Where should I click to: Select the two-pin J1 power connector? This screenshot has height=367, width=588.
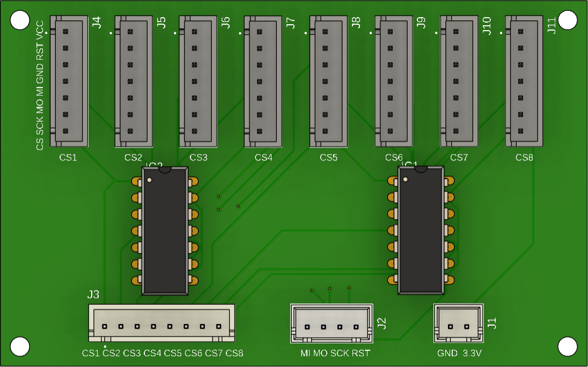[459, 323]
